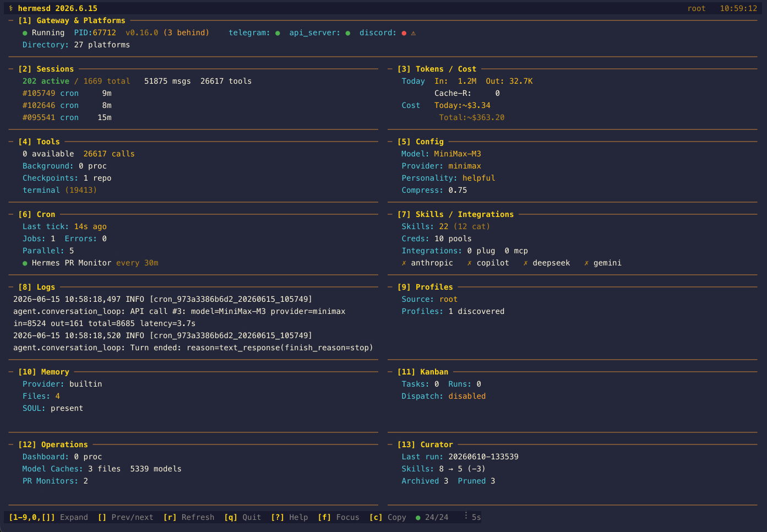Click the [q] Quit shortcut
Screen dimensions: 767x532
coord(243,517)
